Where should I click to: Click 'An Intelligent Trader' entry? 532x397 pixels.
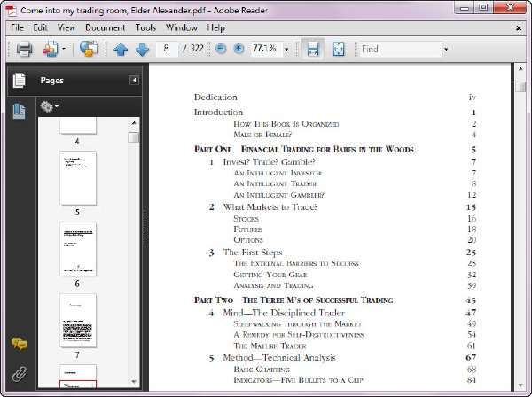(x=275, y=183)
